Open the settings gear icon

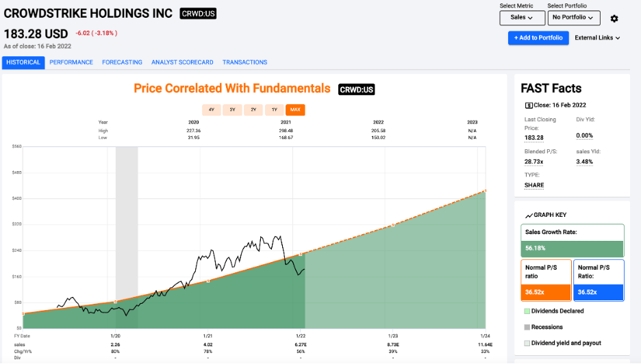pos(614,18)
